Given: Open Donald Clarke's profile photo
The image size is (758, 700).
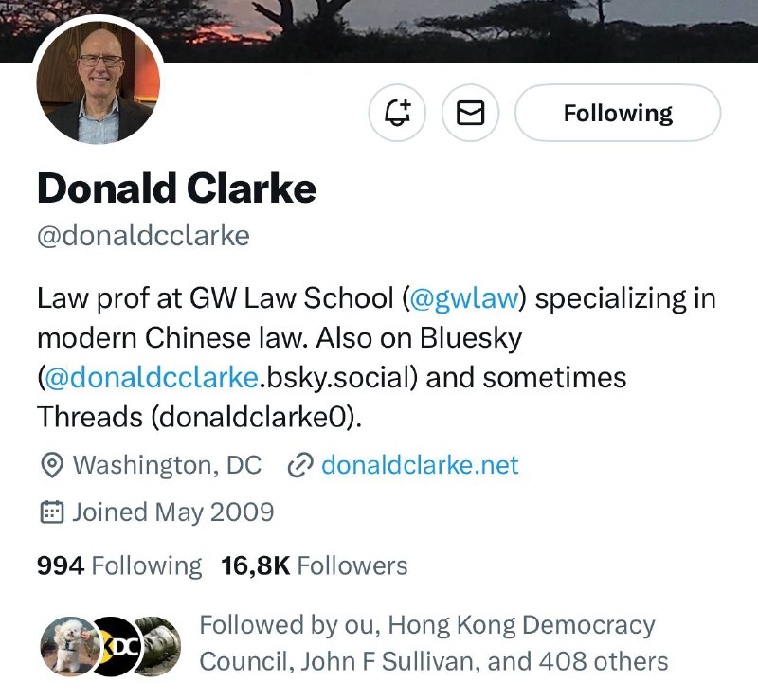Looking at the screenshot, I should [99, 81].
